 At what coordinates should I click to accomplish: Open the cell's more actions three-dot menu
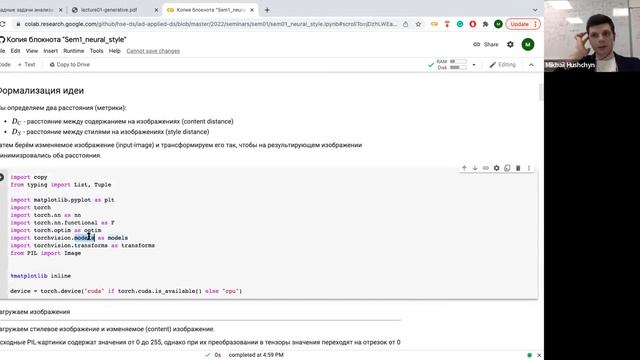529,168
